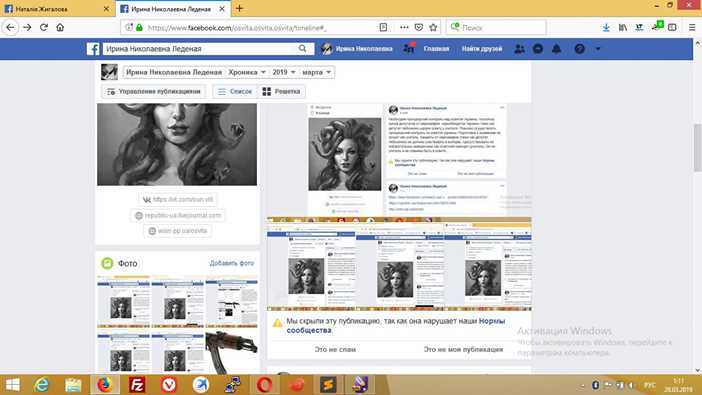
Task: Open the taskbar clock and date
Action: [x=679, y=385]
